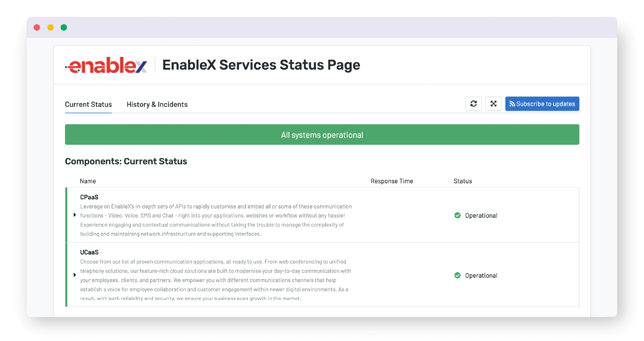Viewport: 644px width, 341px height.
Task: Click Operational status text for UCaaS
Action: (x=481, y=276)
